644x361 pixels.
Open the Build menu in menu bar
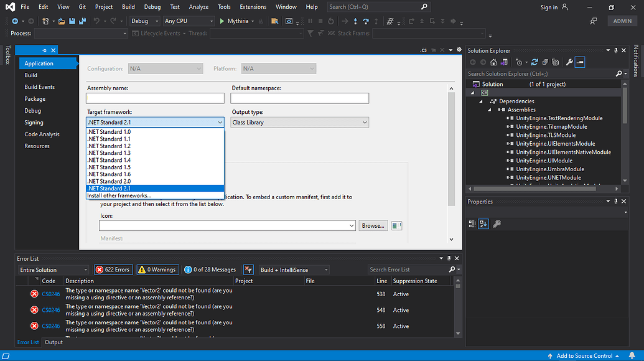point(128,7)
